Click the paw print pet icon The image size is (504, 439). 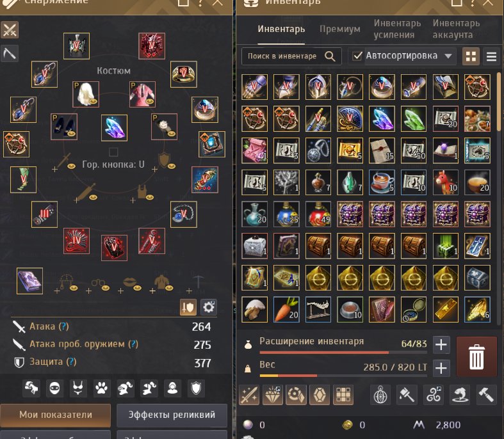coord(102,388)
